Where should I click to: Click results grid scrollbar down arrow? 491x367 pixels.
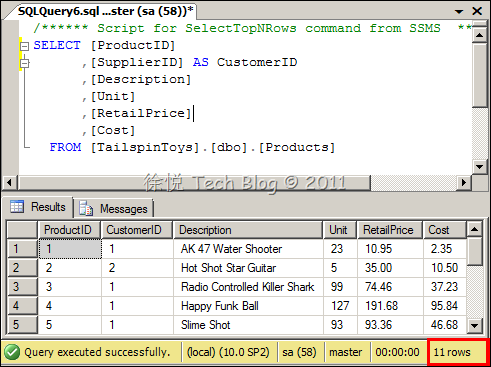coord(474,325)
